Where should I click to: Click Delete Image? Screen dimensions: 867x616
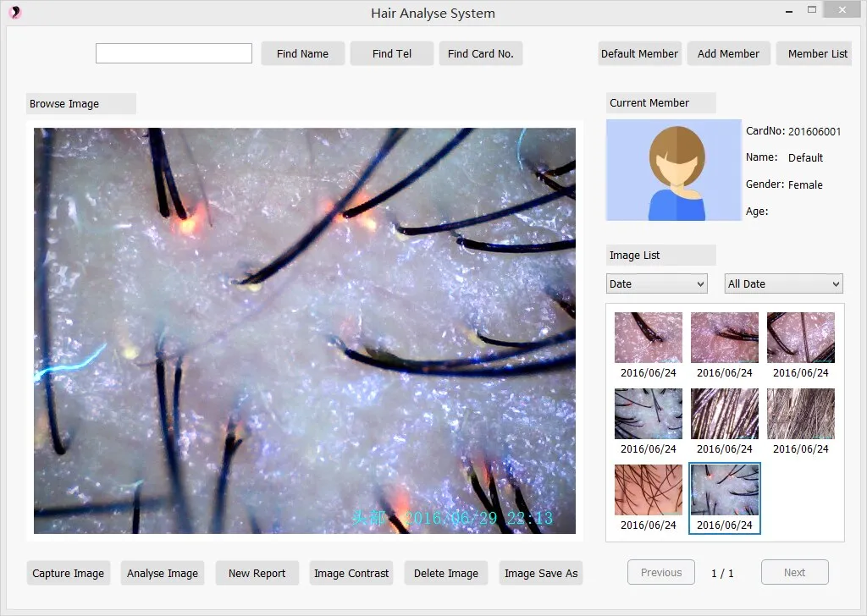coord(445,573)
